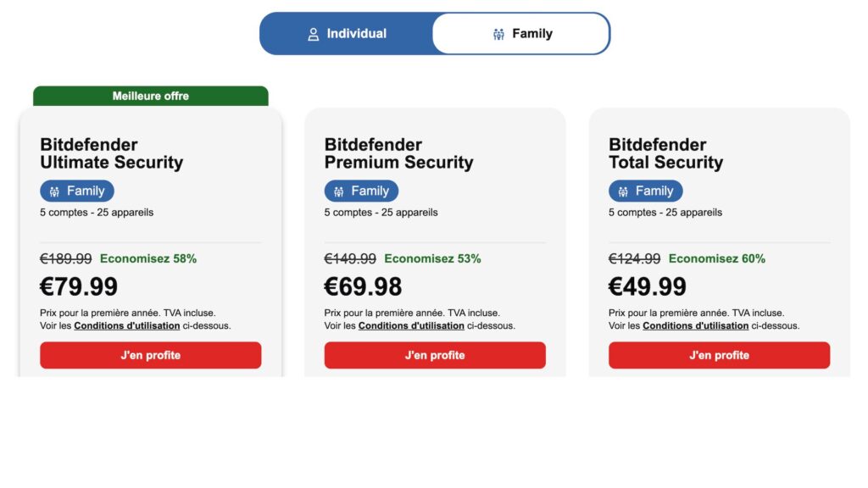Click the €79.99 price on Ultimate Security
Viewport: 868px width, 488px height.
(79, 286)
